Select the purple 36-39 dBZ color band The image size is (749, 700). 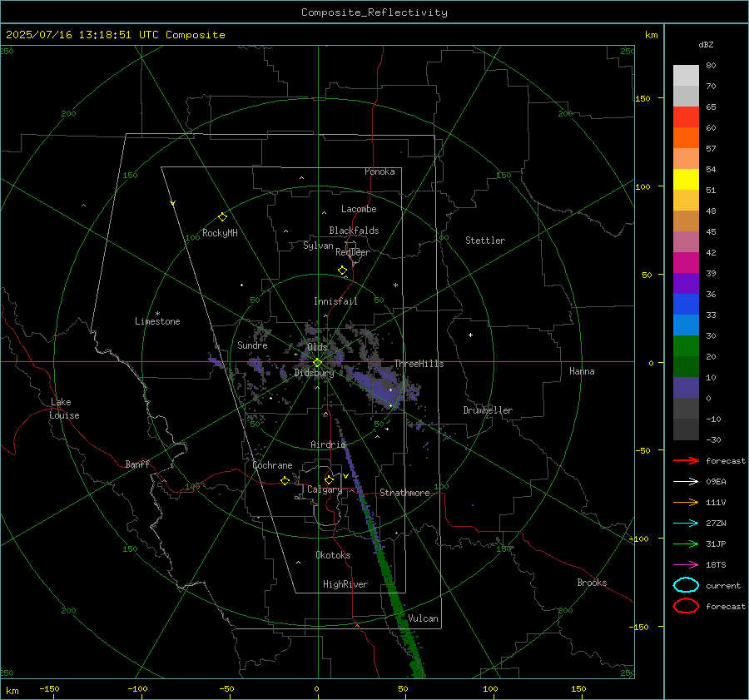[686, 284]
